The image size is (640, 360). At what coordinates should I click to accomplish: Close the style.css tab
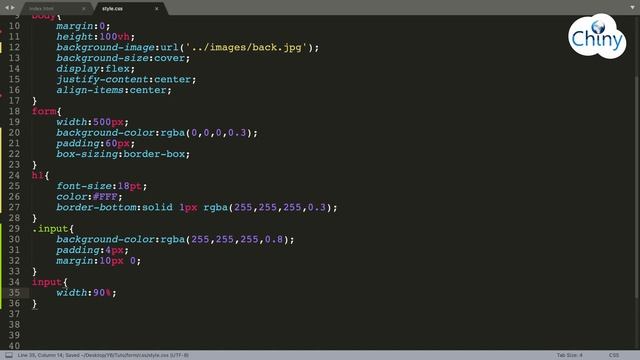point(156,8)
